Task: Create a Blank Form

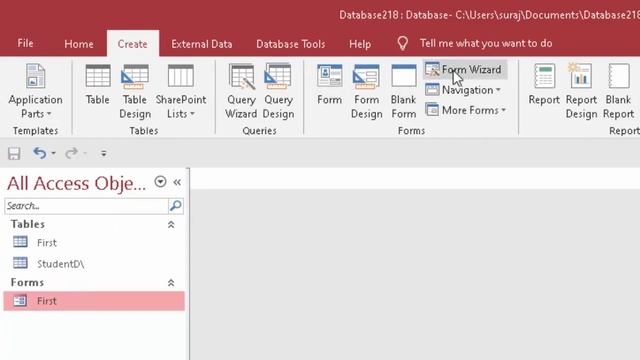Action: click(404, 91)
